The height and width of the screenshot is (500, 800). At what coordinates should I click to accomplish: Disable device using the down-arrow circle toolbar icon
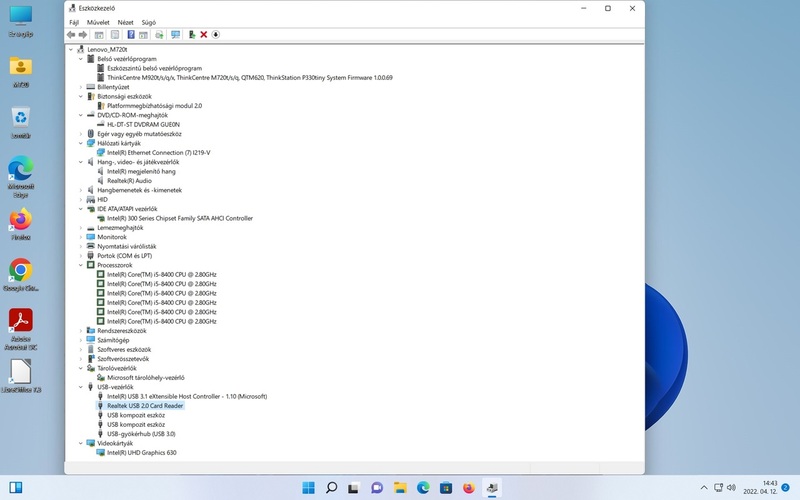click(216, 35)
